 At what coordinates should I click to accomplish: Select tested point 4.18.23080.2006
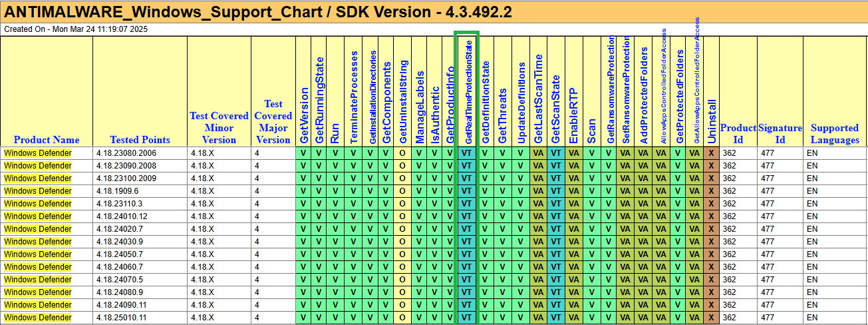pyautogui.click(x=126, y=153)
